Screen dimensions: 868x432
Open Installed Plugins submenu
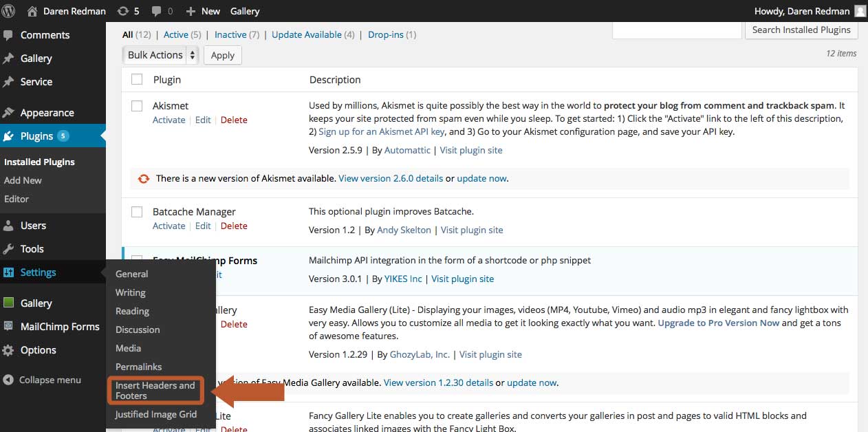39,162
